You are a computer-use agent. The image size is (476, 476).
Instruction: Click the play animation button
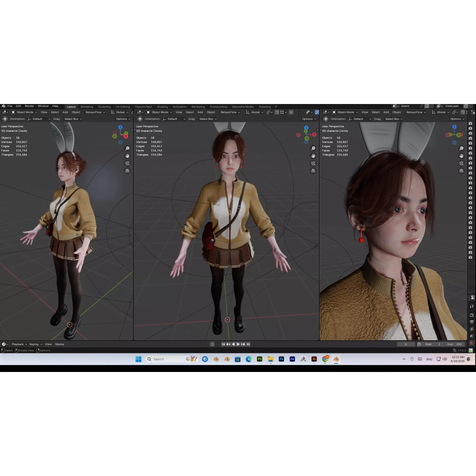(x=238, y=344)
